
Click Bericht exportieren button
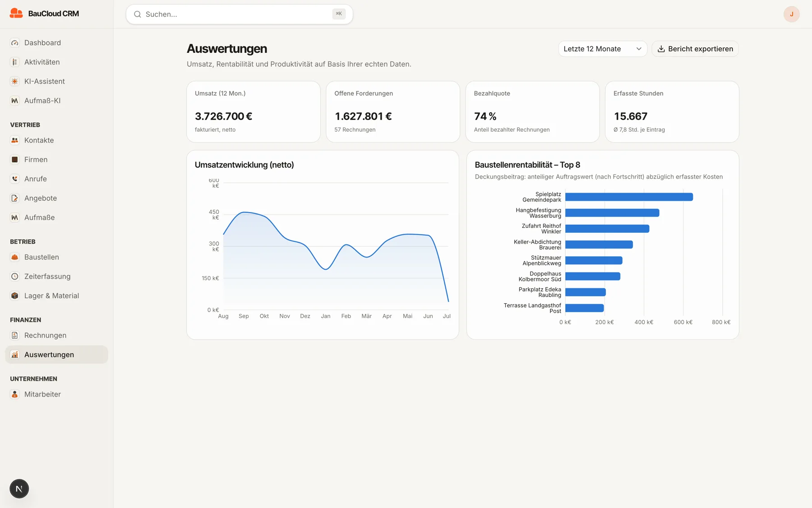[695, 49]
